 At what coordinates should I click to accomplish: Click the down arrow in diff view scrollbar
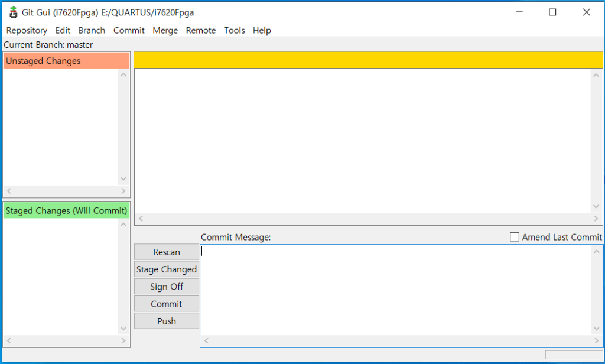coord(596,206)
